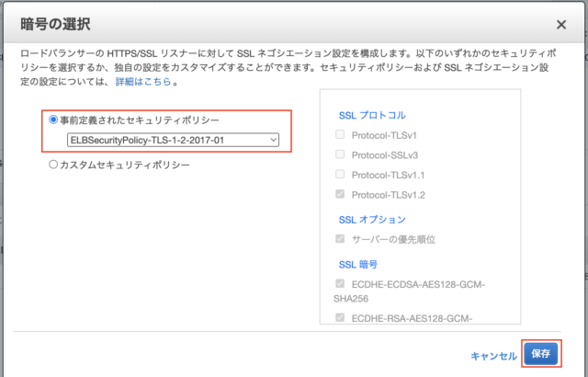The height and width of the screenshot is (377, 588).
Task: Click the Protocol-SSLv3 label text
Action: [x=385, y=155]
